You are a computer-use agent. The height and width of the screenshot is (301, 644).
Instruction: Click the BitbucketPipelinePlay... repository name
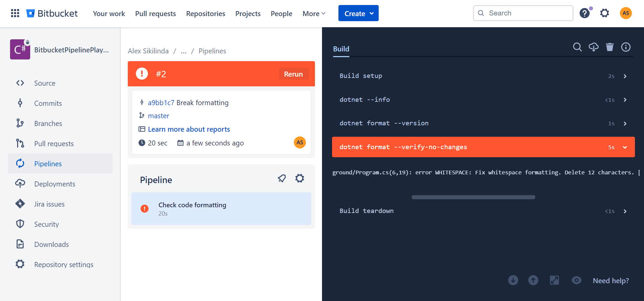pyautogui.click(x=71, y=50)
